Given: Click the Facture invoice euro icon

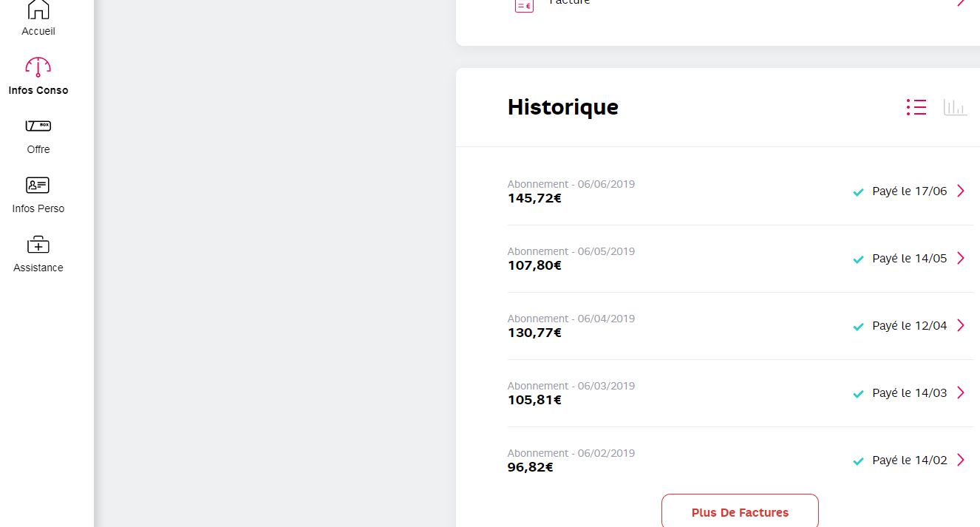Looking at the screenshot, I should 524,4.
